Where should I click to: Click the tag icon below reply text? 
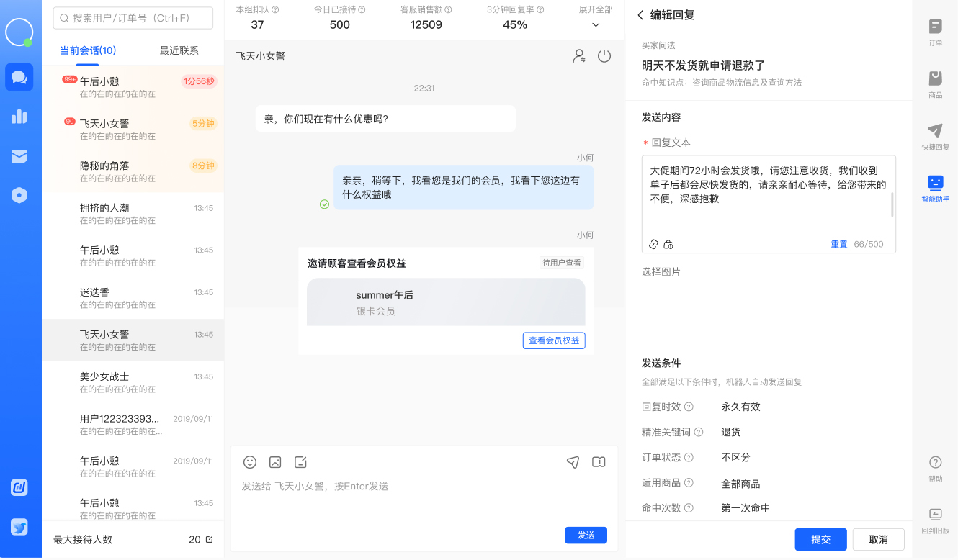pos(653,244)
